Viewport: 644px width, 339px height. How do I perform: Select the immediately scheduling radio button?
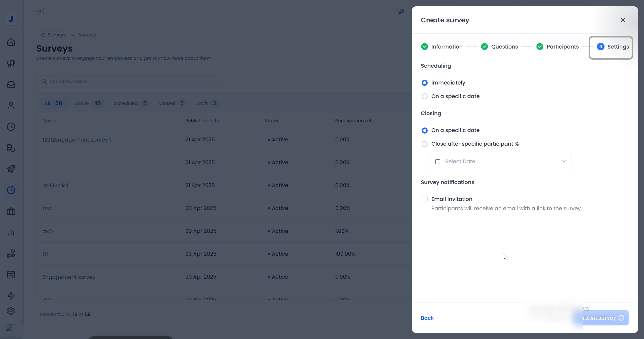[x=424, y=82]
